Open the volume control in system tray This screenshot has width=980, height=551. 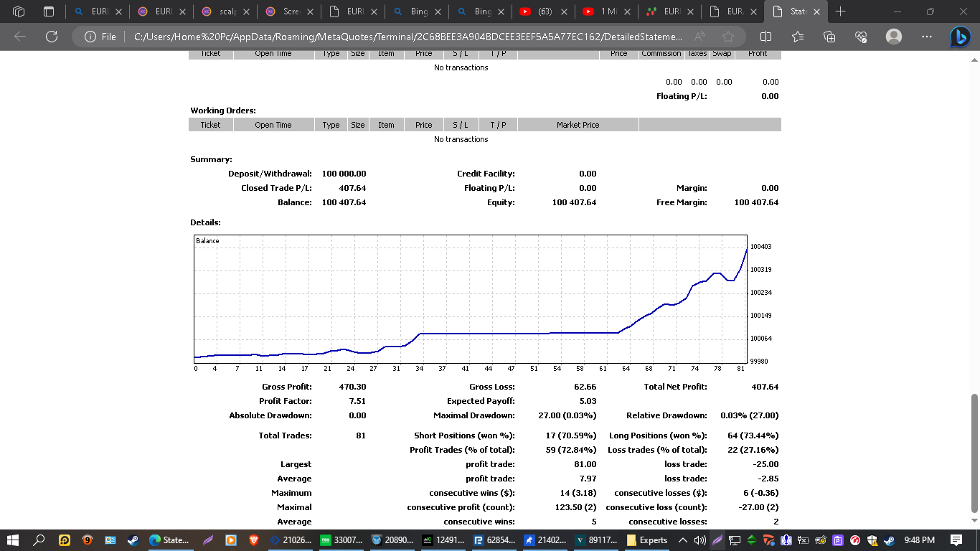699,540
